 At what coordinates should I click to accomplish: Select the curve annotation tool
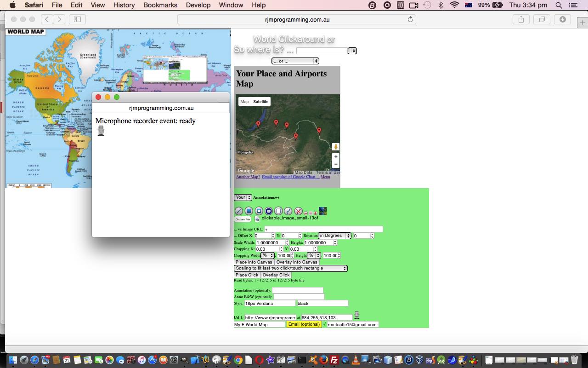tap(288, 211)
